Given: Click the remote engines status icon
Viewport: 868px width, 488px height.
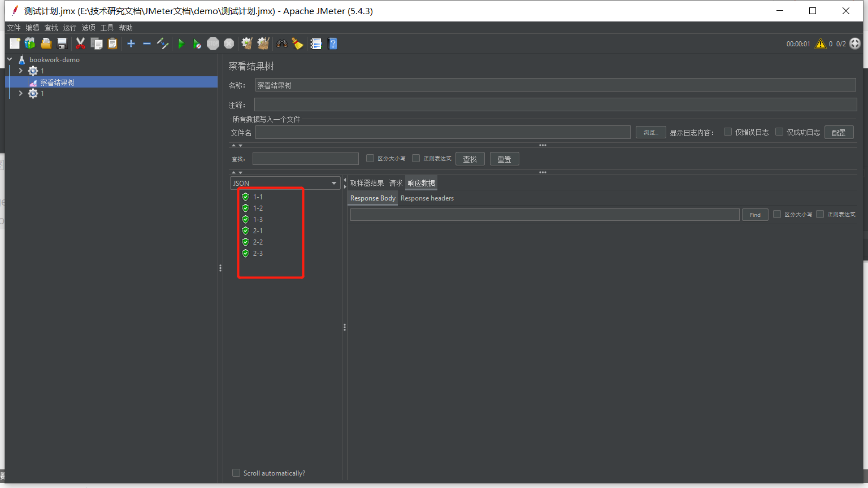Looking at the screenshot, I should (855, 43).
